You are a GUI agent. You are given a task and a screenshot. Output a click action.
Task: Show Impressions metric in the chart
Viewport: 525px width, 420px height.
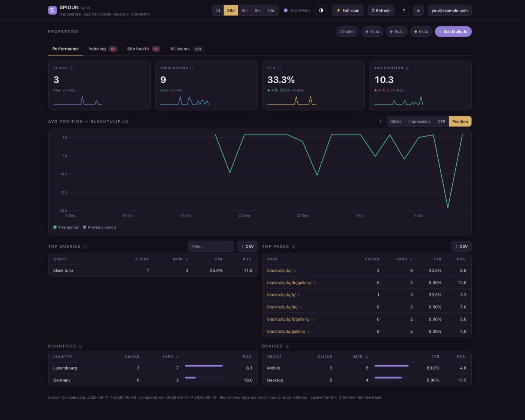pyautogui.click(x=419, y=121)
